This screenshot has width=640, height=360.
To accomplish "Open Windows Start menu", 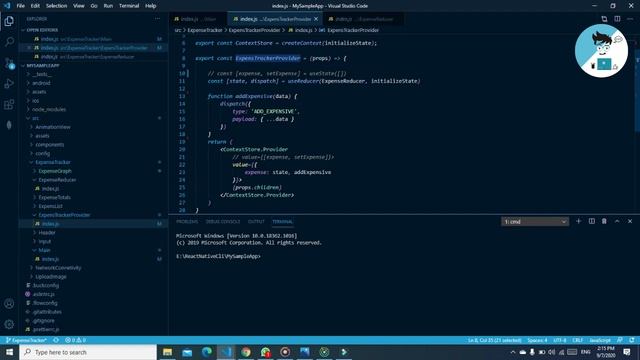I will (x=9, y=352).
